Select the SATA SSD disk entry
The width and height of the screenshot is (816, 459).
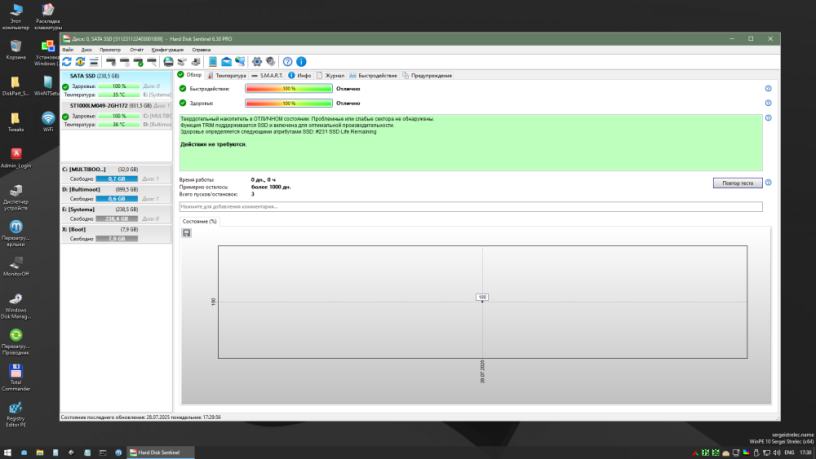[x=116, y=85]
